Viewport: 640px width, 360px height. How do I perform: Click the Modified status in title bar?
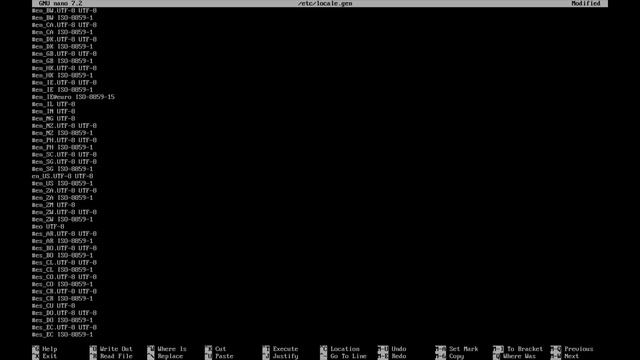pyautogui.click(x=586, y=3)
